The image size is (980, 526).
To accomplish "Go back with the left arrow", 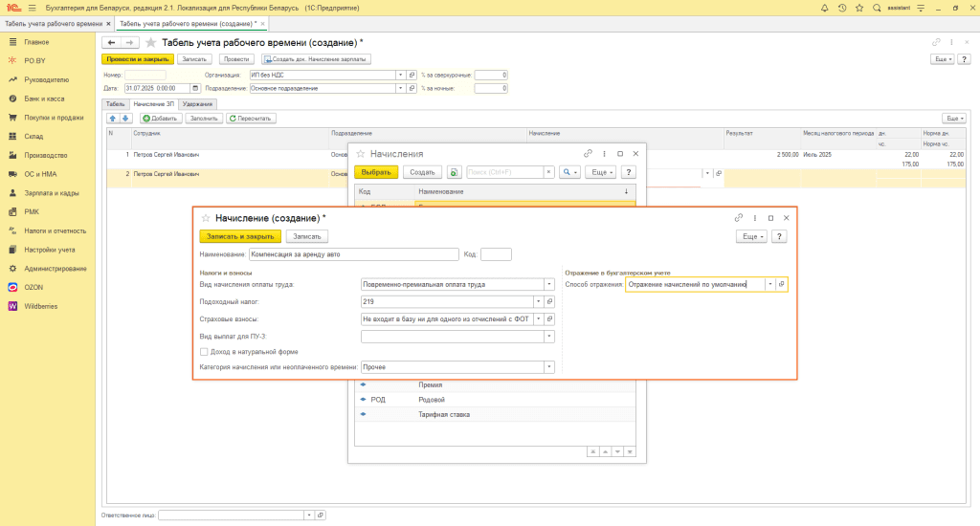I will click(111, 42).
